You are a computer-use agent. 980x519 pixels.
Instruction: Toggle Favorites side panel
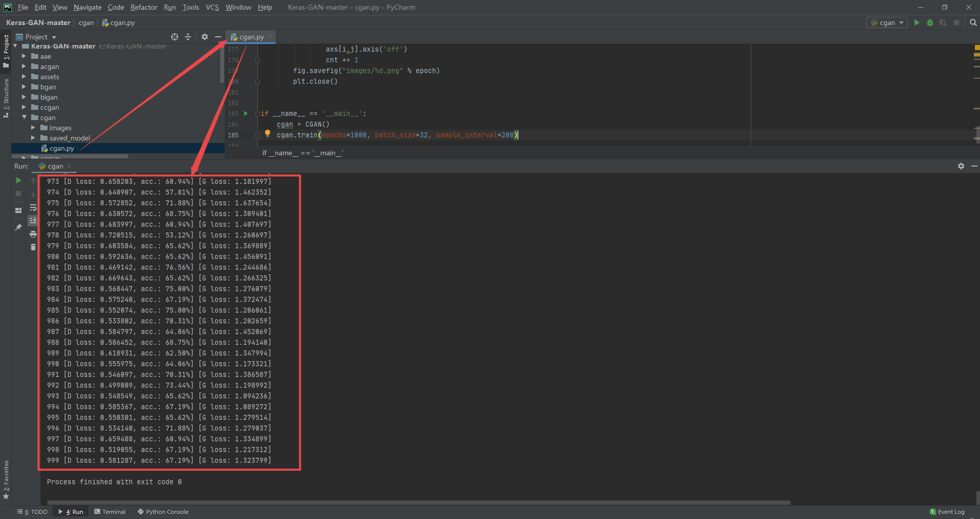6,480
